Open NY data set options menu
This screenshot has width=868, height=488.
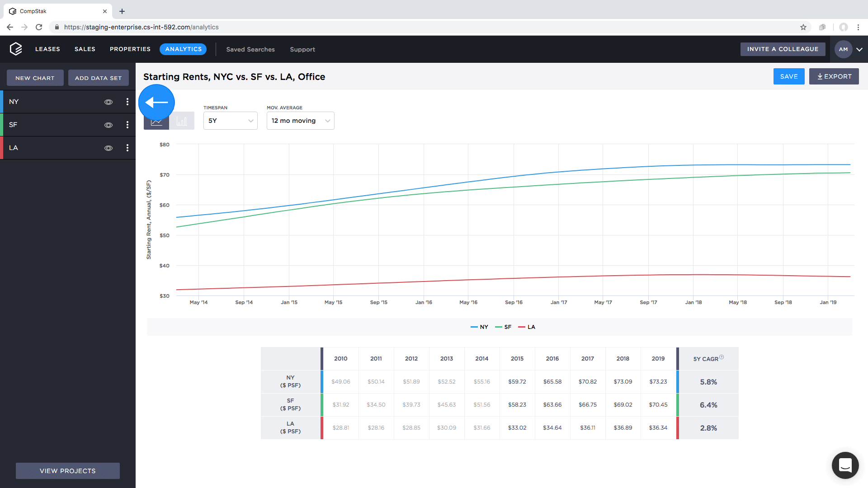[127, 102]
